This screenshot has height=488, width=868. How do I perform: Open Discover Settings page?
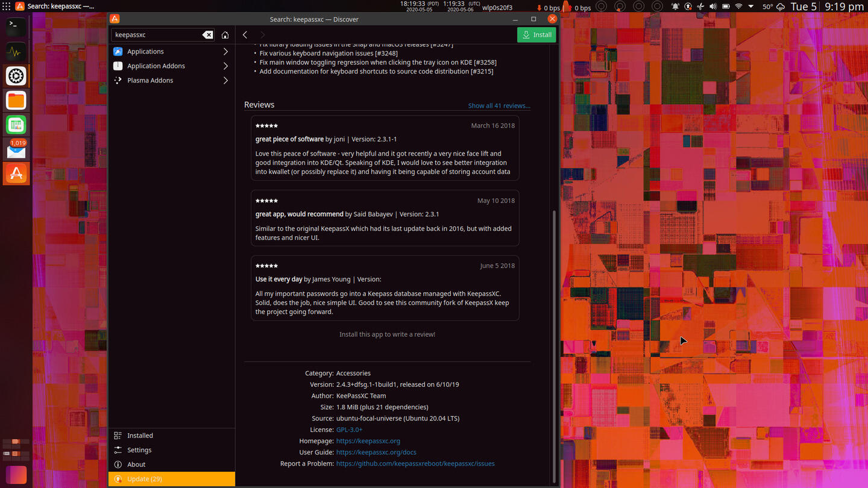pyautogui.click(x=171, y=450)
